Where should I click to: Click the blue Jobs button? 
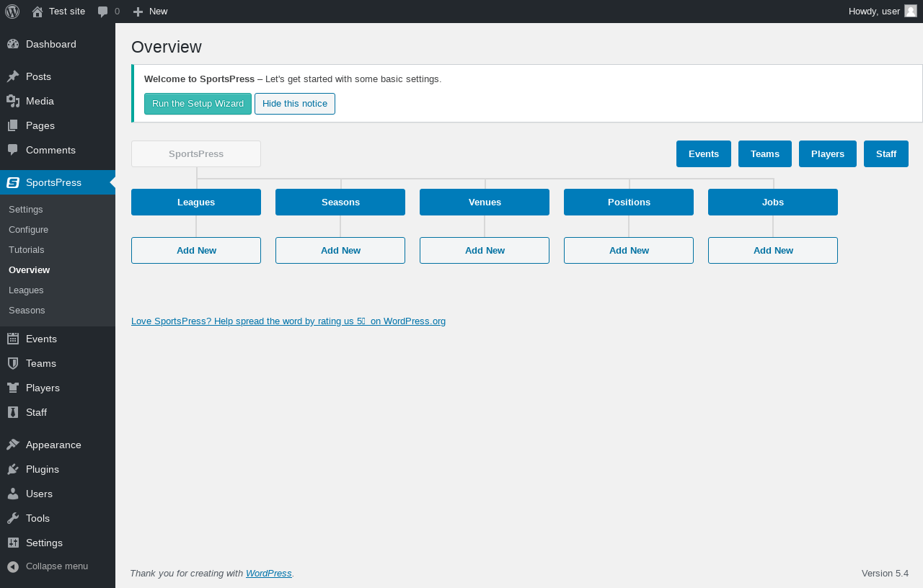coord(773,202)
